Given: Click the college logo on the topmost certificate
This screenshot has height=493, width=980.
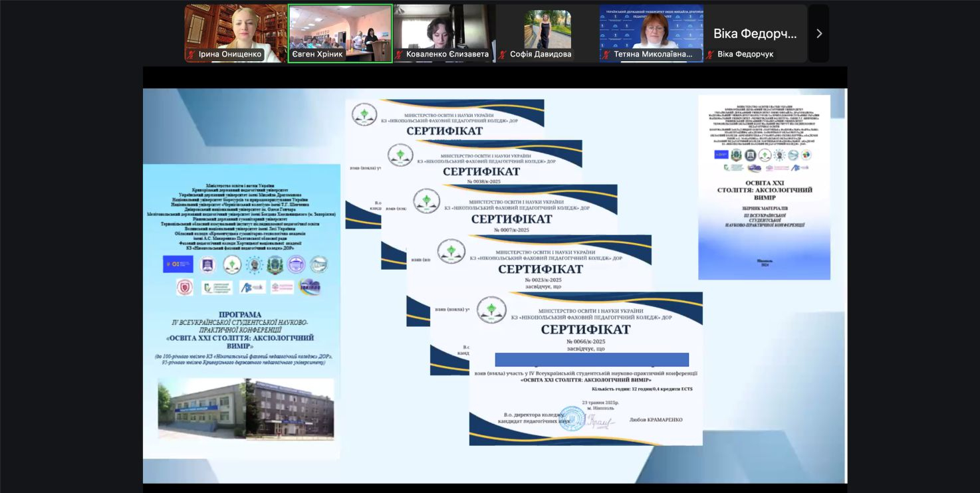Looking at the screenshot, I should [364, 114].
